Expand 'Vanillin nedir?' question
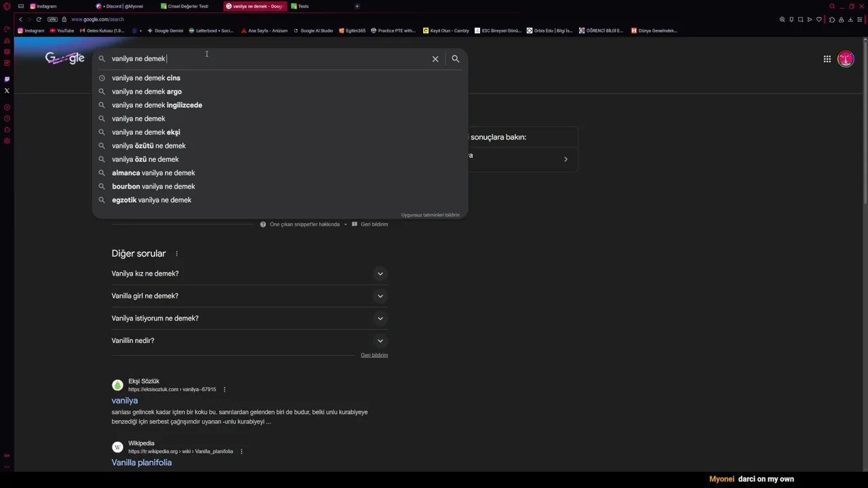The image size is (868, 488). point(250,341)
